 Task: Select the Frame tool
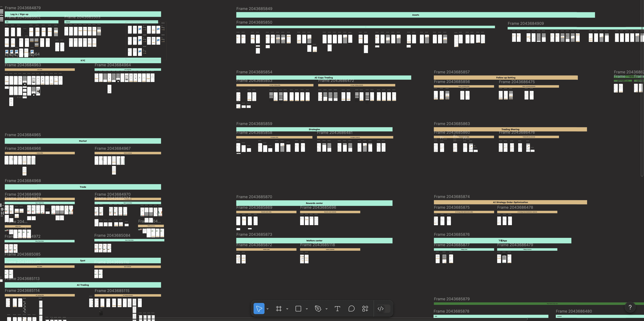(x=279, y=309)
